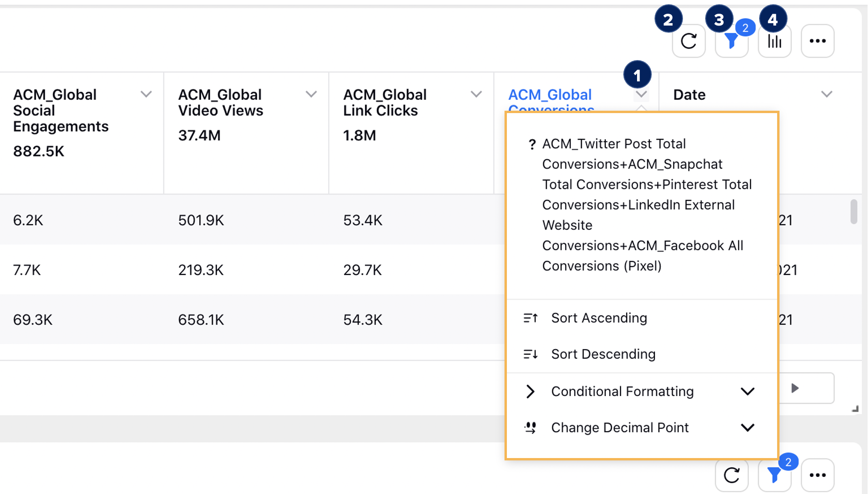The height and width of the screenshot is (494, 868).
Task: Select Sort Descending menu option
Action: pyautogui.click(x=642, y=354)
